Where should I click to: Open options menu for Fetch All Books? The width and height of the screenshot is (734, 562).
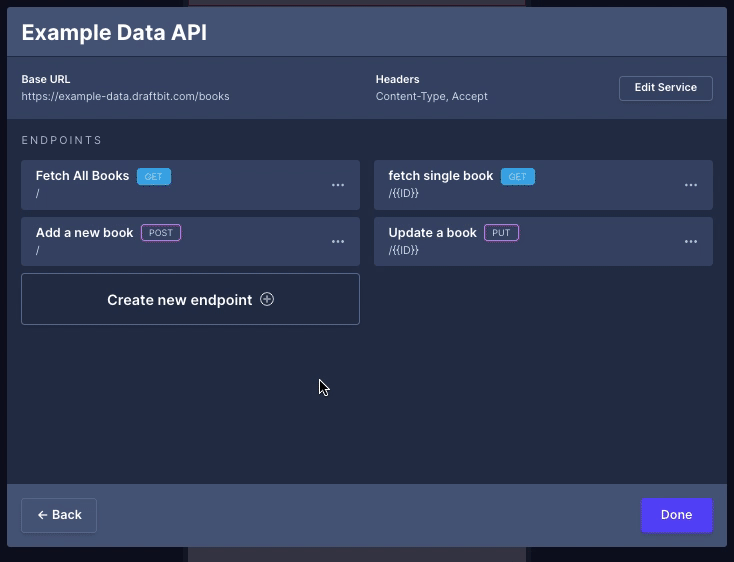[x=338, y=185]
